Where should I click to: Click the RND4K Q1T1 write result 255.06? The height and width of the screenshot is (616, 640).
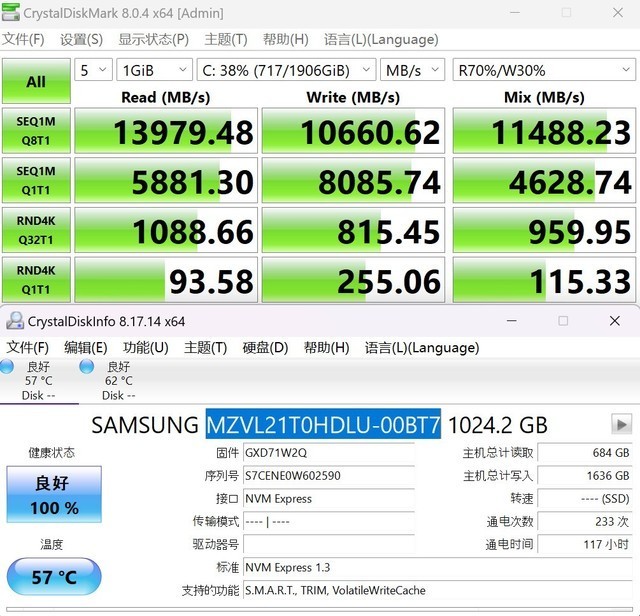(353, 280)
